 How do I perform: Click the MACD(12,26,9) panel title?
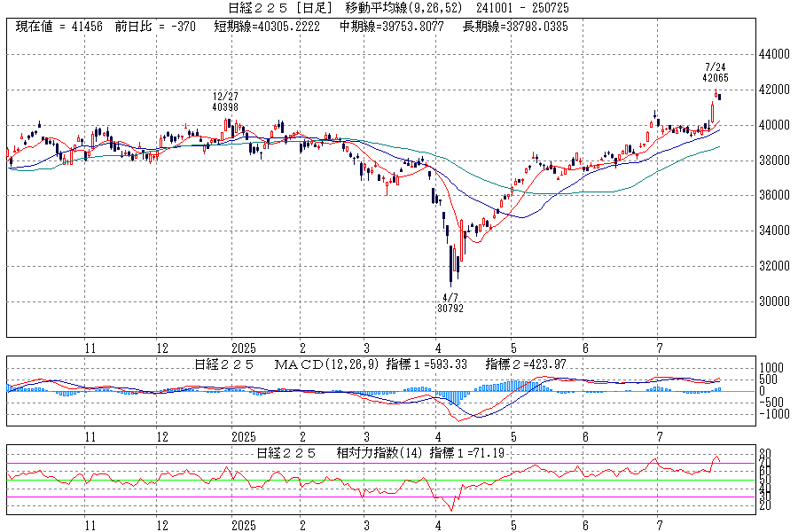coord(327,364)
